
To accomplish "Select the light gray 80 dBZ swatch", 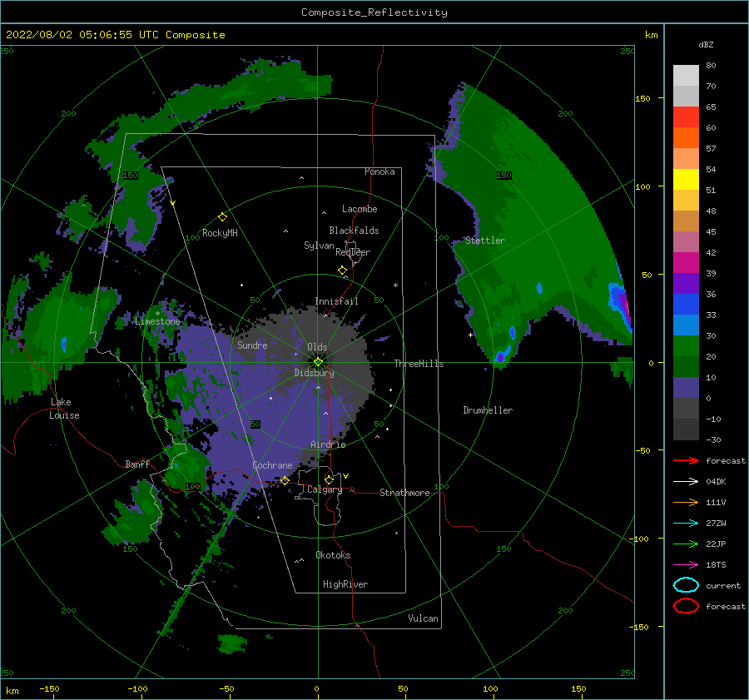I will (686, 75).
